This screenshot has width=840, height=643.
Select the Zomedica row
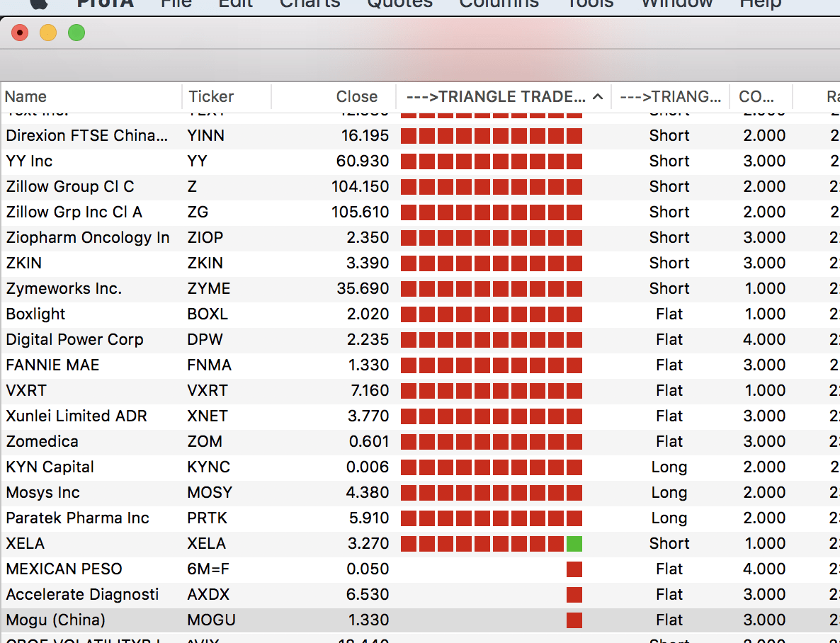click(x=420, y=441)
